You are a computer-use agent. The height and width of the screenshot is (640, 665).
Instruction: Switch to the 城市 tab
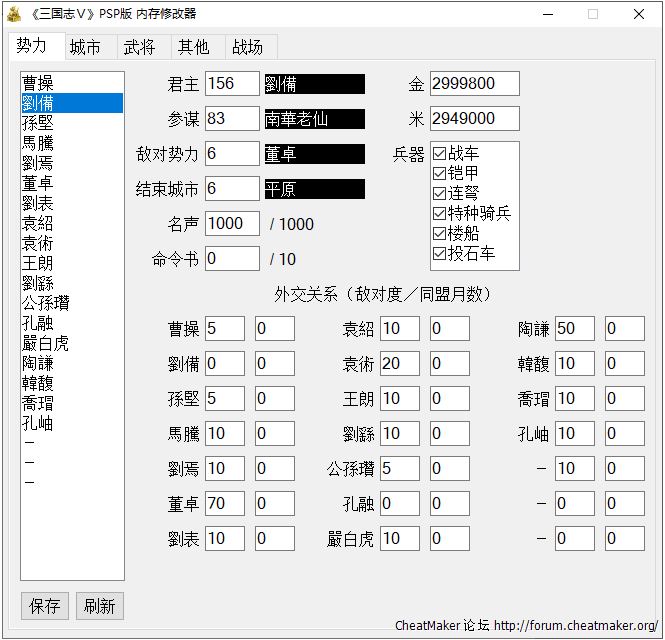tap(85, 47)
